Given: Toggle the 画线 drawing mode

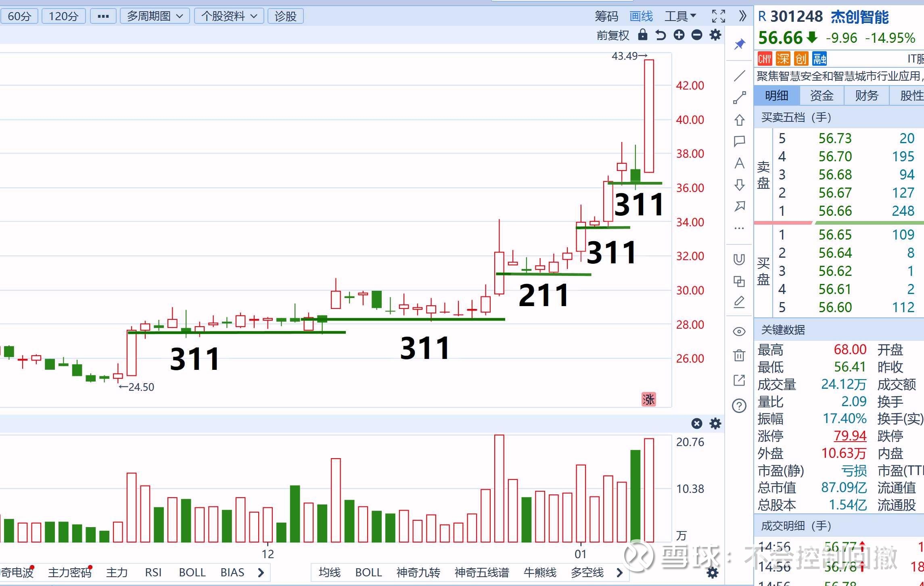Looking at the screenshot, I should click(x=641, y=16).
